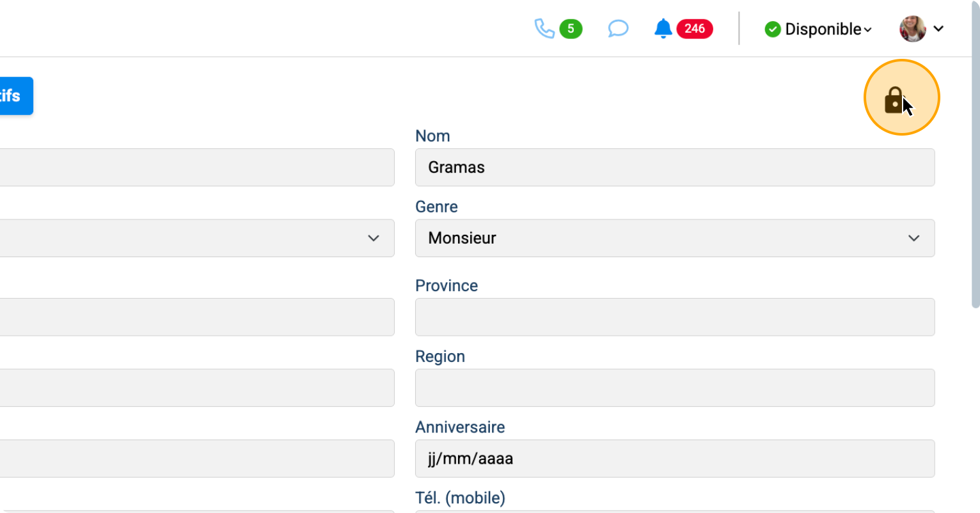Viewport: 980px width, 513px height.
Task: Click the green checkmark availability icon
Action: pos(773,29)
